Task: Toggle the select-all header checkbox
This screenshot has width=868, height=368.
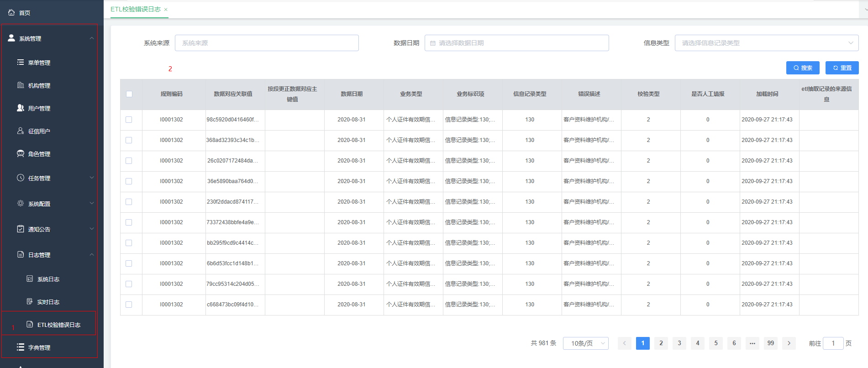Action: (129, 94)
